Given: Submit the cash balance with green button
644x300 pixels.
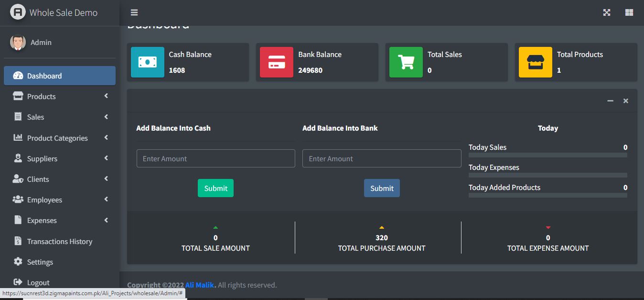Looking at the screenshot, I should click(x=215, y=188).
